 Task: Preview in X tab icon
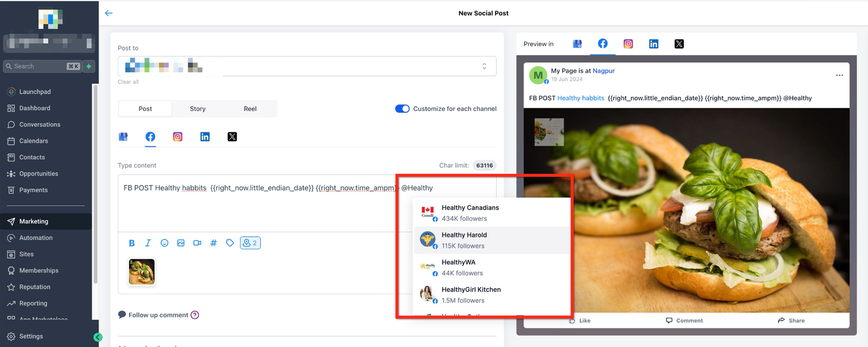(x=679, y=44)
